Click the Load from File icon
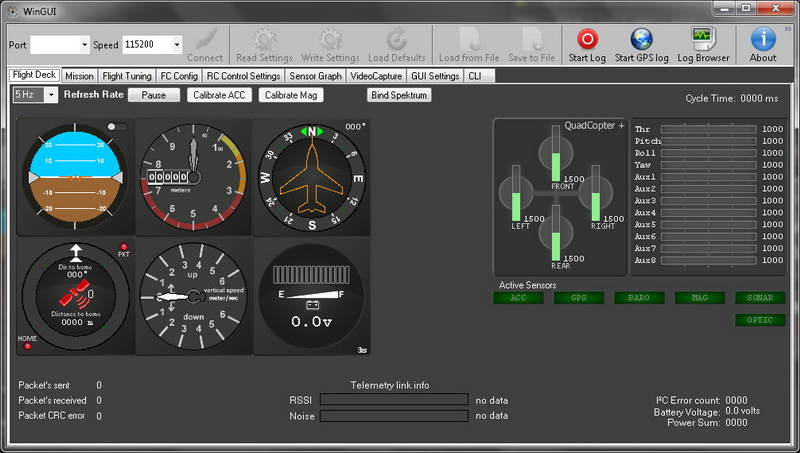This screenshot has width=800, height=453. [x=469, y=39]
